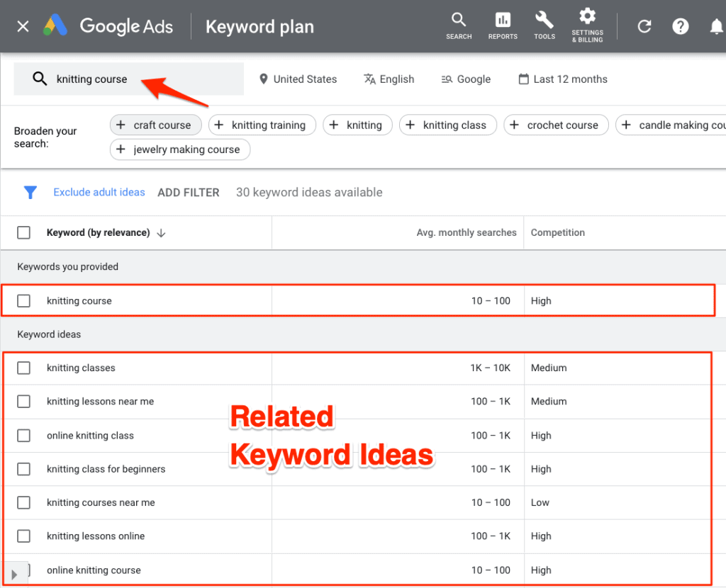Viewport: 726px width, 588px height.
Task: Open the English language selector
Action: click(389, 79)
